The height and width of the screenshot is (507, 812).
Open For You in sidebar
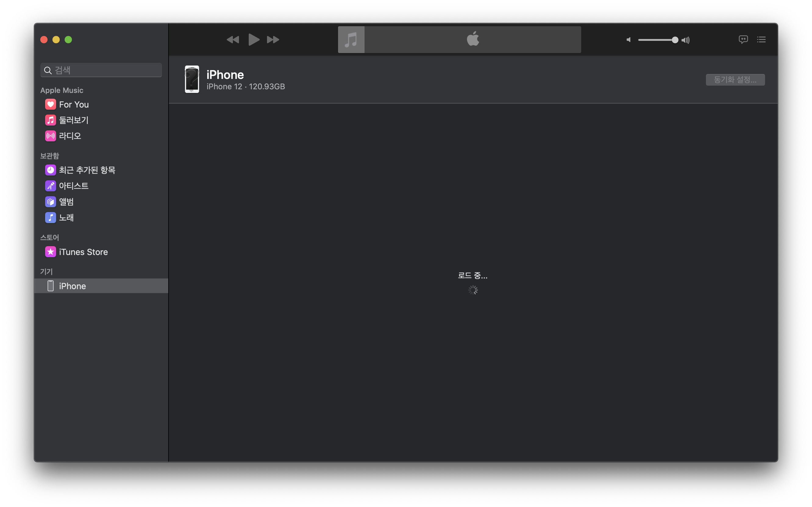pyautogui.click(x=74, y=105)
